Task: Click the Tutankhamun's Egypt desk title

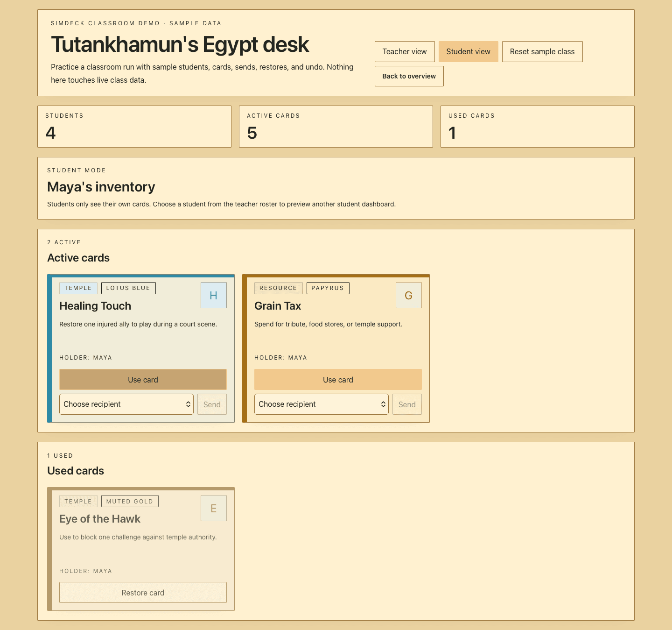Action: [x=180, y=45]
